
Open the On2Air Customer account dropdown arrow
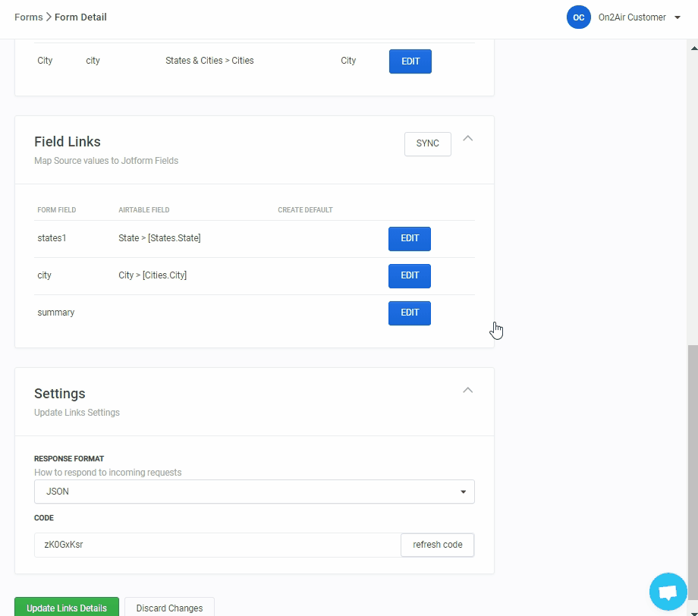tap(678, 17)
